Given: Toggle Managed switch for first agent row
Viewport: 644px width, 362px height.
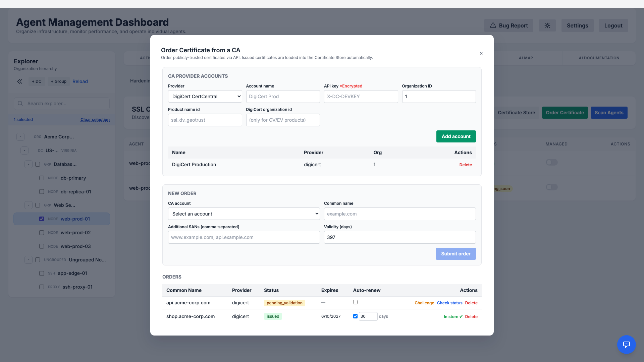Looking at the screenshot, I should 551,162.
